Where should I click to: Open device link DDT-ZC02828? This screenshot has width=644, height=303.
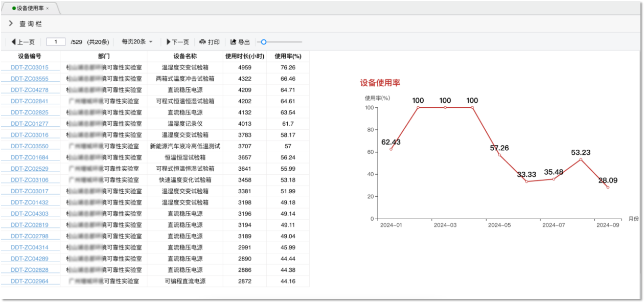tap(30, 270)
